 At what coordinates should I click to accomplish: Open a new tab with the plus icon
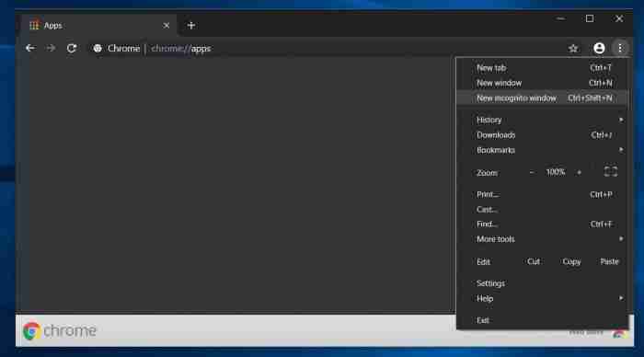[x=191, y=26]
